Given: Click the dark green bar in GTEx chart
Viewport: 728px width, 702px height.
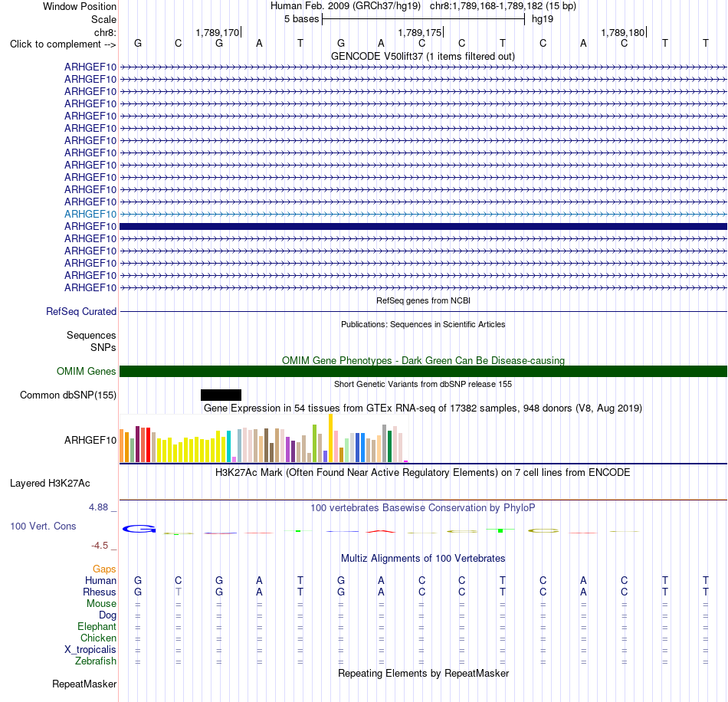Looking at the screenshot, I should (389, 446).
